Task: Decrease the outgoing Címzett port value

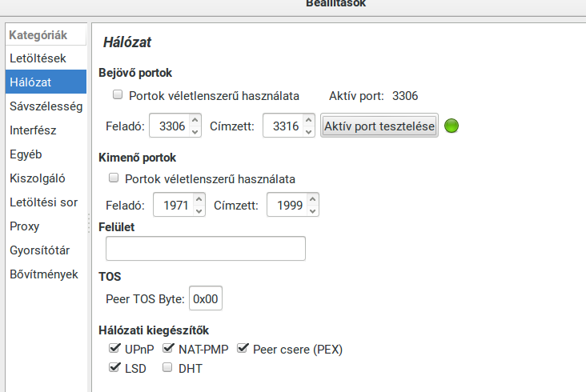Action: [x=312, y=210]
